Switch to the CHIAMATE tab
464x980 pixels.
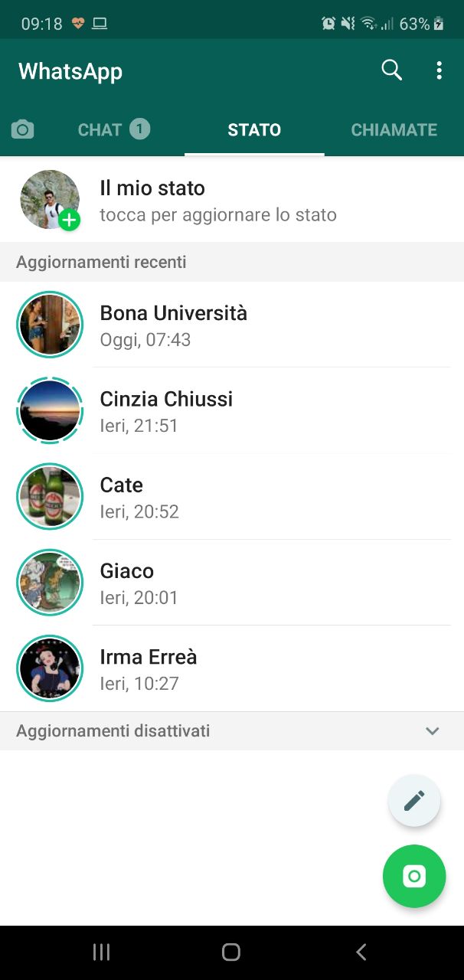coord(394,129)
